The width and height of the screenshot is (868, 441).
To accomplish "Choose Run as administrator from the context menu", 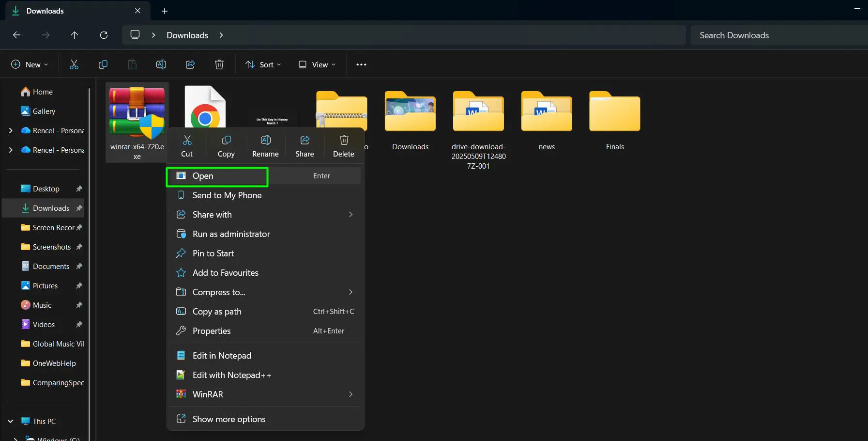I will tap(231, 234).
